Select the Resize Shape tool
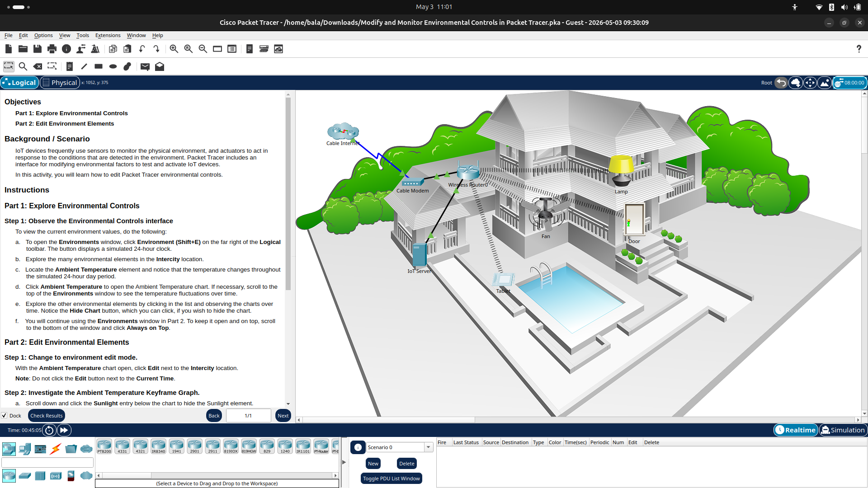Image resolution: width=868 pixels, height=488 pixels. 52,66
